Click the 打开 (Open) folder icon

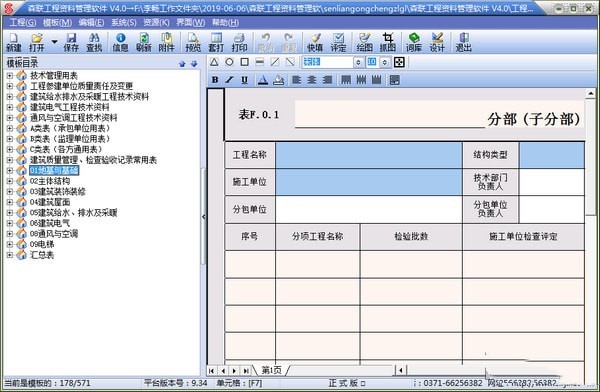(37, 42)
